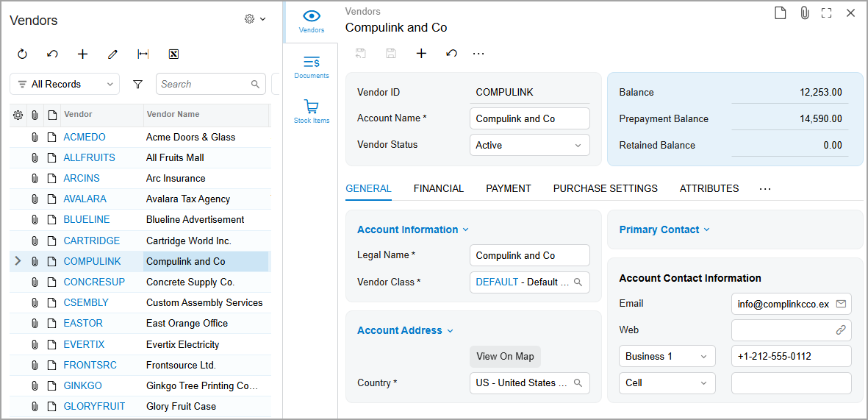The image size is (868, 420).
Task: Collapse the Account Information section
Action: click(413, 229)
